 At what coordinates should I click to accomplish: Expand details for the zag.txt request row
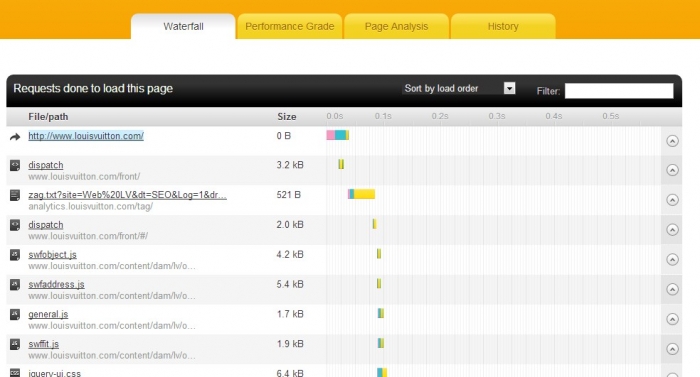point(672,200)
